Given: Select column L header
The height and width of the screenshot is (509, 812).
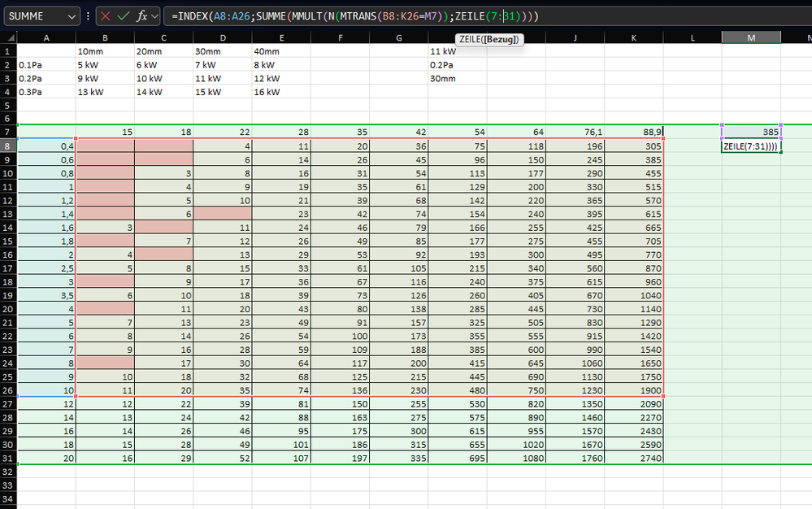Looking at the screenshot, I should click(693, 37).
